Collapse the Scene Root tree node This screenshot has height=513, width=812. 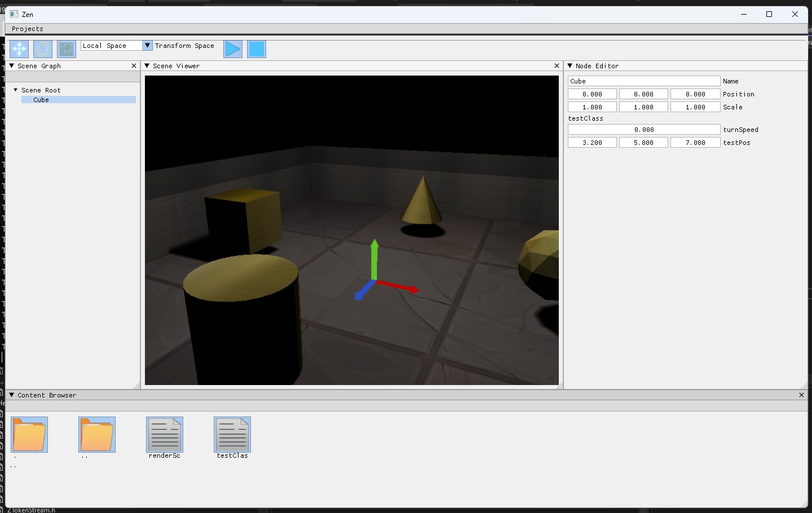pos(16,90)
